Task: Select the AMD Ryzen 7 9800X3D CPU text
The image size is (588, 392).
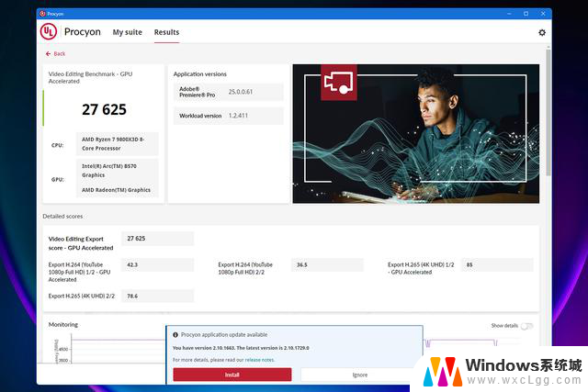Action: [x=113, y=143]
